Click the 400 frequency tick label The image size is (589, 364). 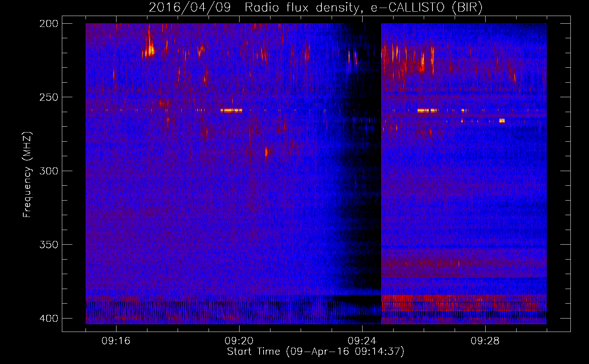(48, 318)
